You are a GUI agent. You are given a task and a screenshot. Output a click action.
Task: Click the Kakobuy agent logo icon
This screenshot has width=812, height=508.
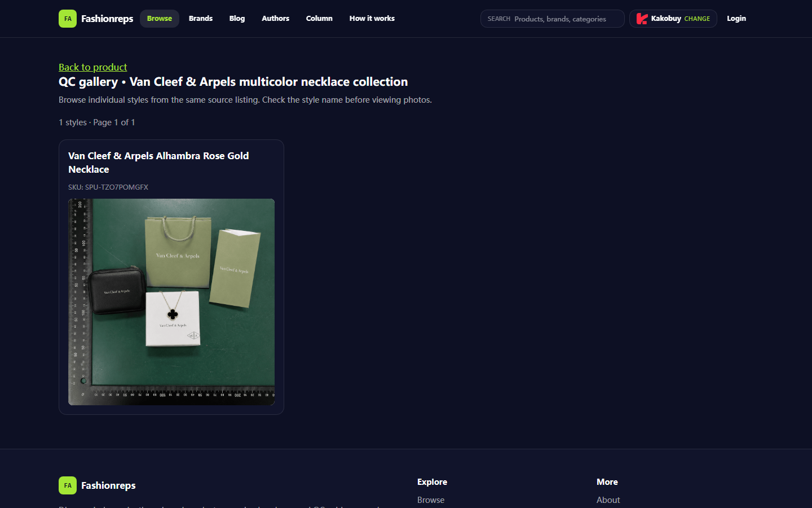pyautogui.click(x=642, y=19)
